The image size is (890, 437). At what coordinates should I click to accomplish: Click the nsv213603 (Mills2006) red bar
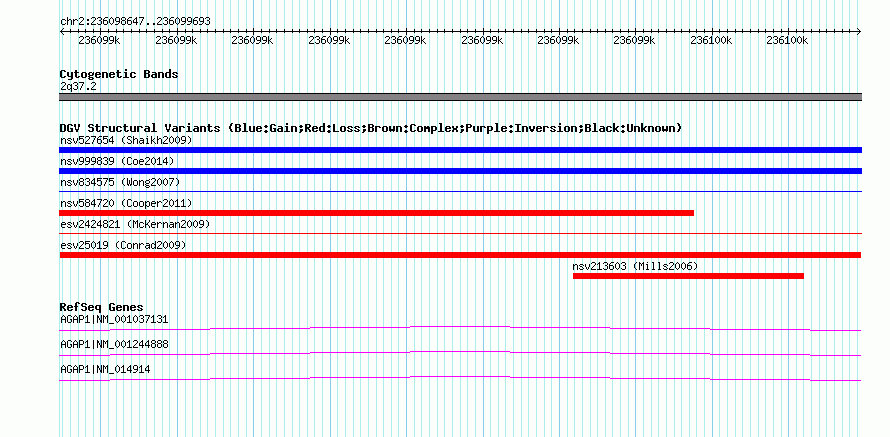[689, 276]
